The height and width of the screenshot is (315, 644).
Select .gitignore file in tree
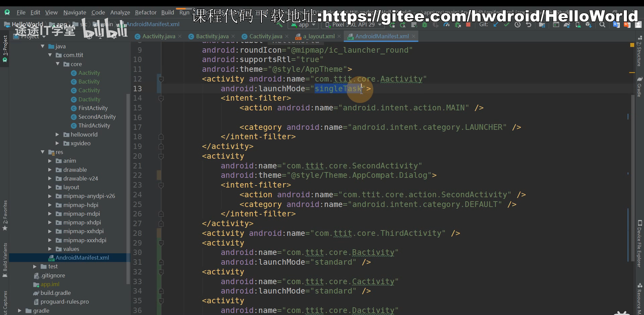(x=52, y=275)
